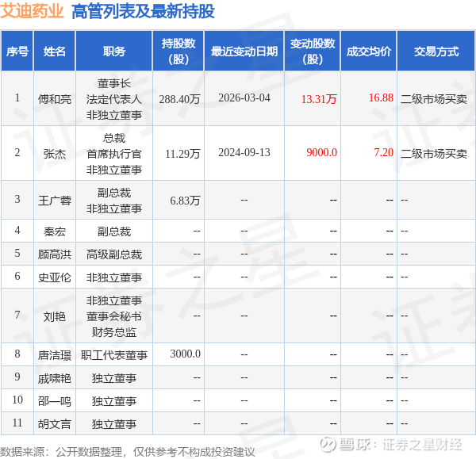Click the 艾迪药业 title text
The height and width of the screenshot is (459, 476).
coord(32,11)
